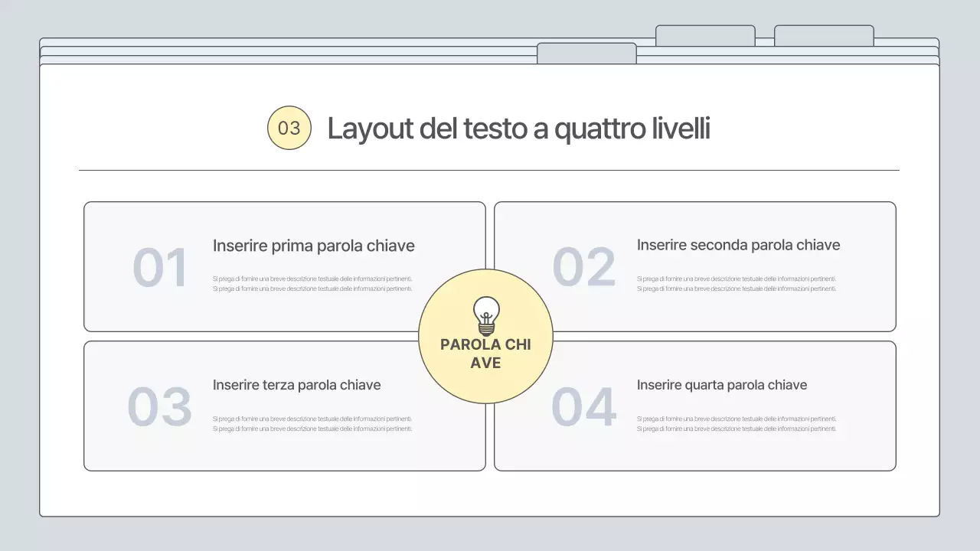
Task: Select the active folder tab at top center
Action: pyautogui.click(x=587, y=53)
